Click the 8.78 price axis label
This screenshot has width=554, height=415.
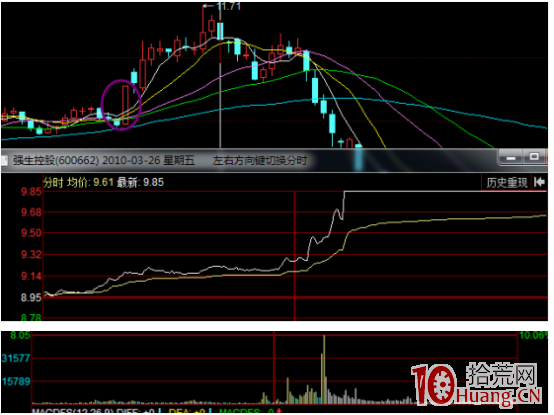(x=31, y=318)
